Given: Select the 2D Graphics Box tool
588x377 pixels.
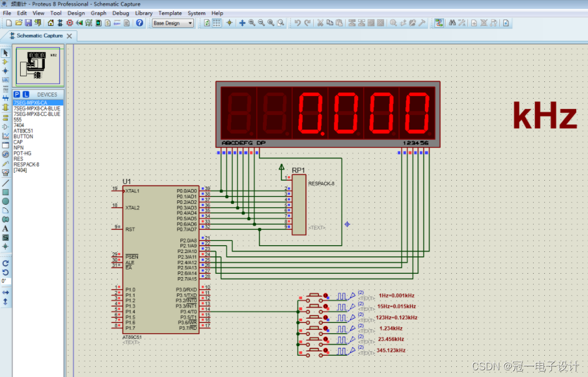Looking at the screenshot, I should [x=6, y=192].
